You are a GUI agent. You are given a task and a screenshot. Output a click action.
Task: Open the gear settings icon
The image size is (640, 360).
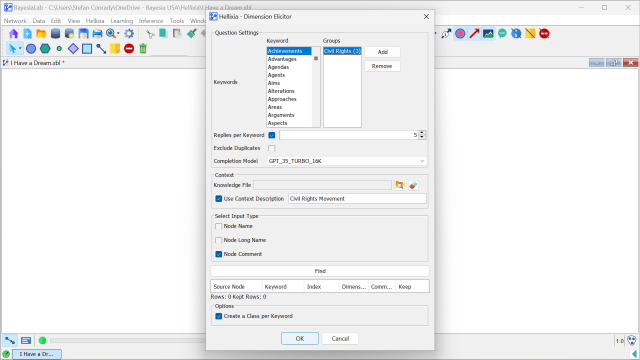tap(129, 33)
